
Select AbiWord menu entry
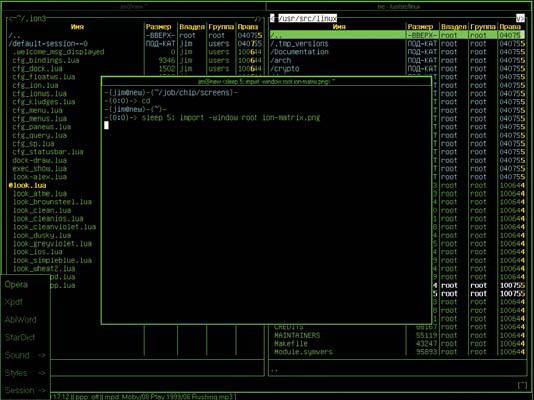(x=20, y=320)
